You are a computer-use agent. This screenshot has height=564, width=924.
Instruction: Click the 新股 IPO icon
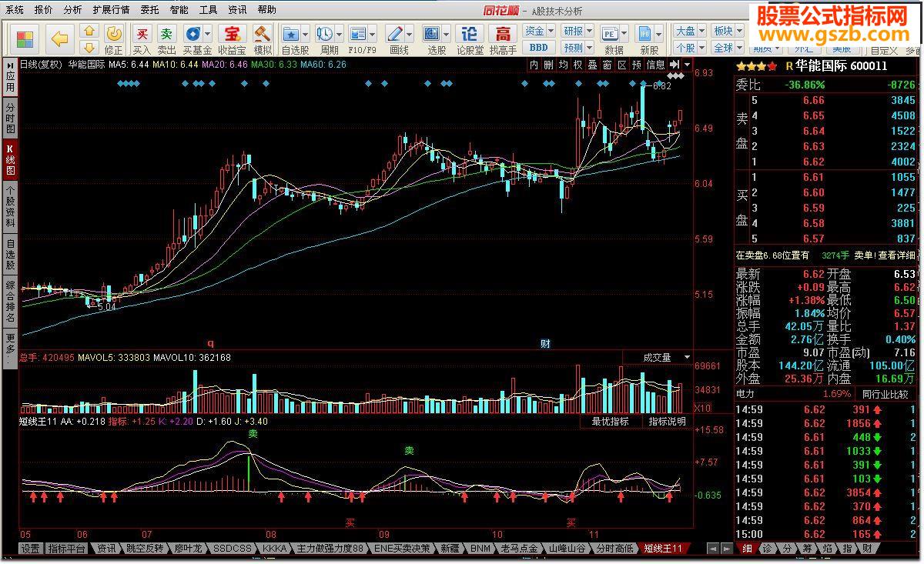coord(645,34)
